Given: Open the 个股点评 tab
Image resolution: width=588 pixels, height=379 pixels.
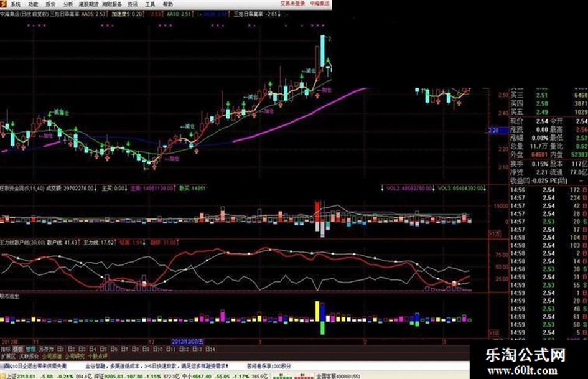Looking at the screenshot, I should 98,356.
